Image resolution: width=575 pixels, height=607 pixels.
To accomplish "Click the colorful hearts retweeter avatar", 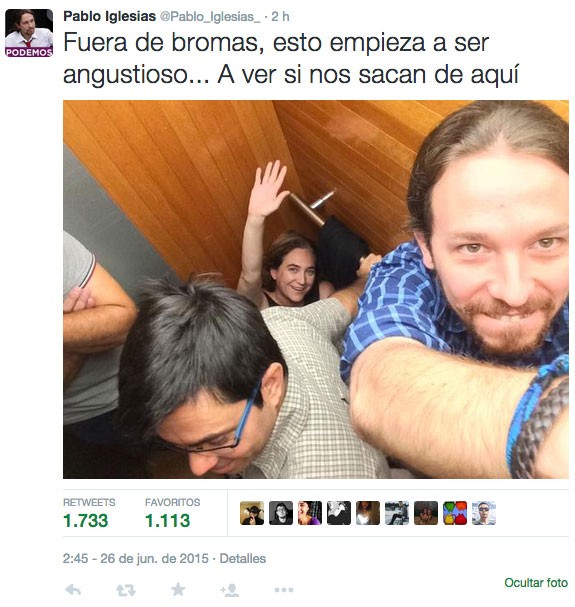I will tap(455, 513).
